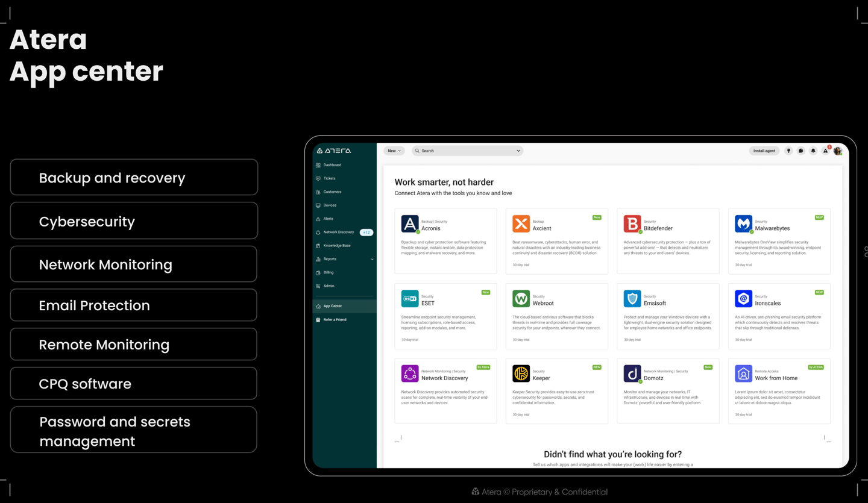868x503 pixels.
Task: Click the Ironscales app logo
Action: [743, 299]
